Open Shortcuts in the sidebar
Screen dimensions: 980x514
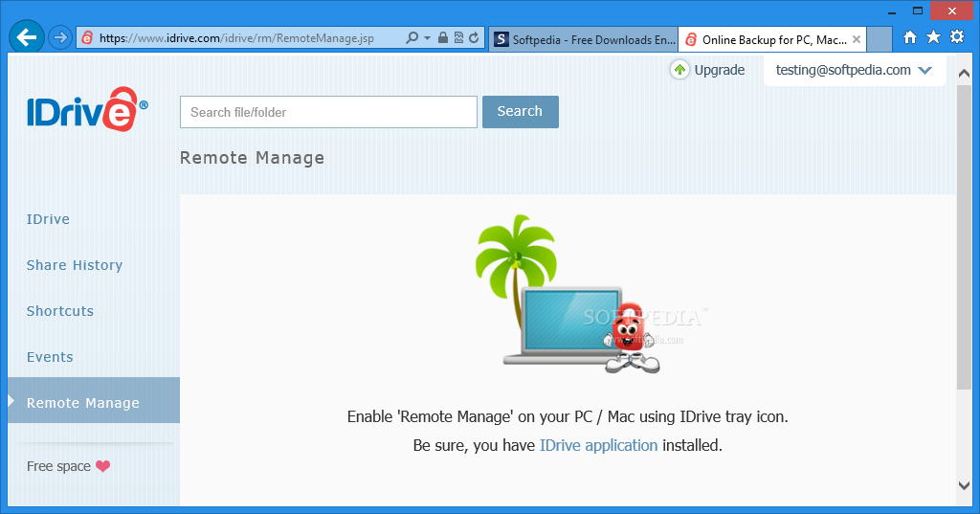click(60, 311)
